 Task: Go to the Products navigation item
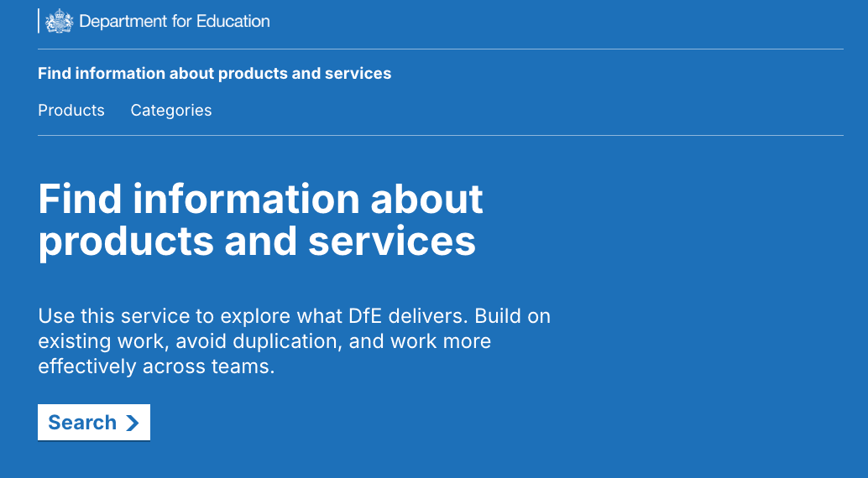pos(71,110)
